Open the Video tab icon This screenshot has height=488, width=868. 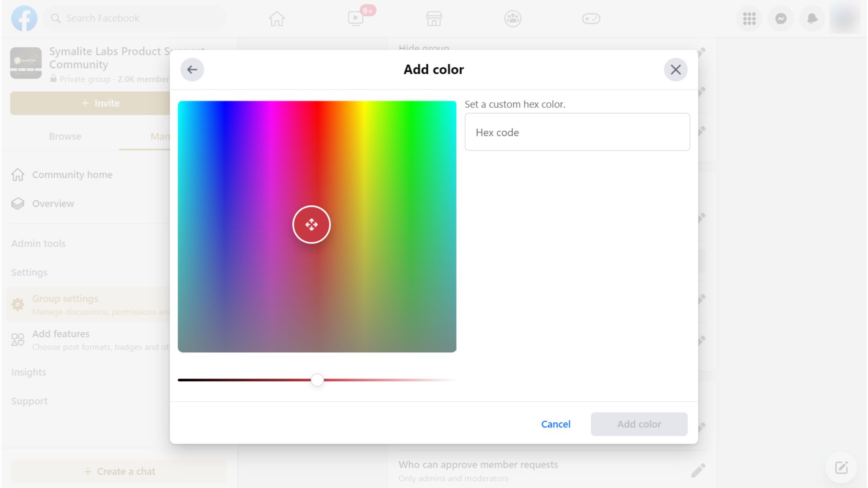coord(356,19)
